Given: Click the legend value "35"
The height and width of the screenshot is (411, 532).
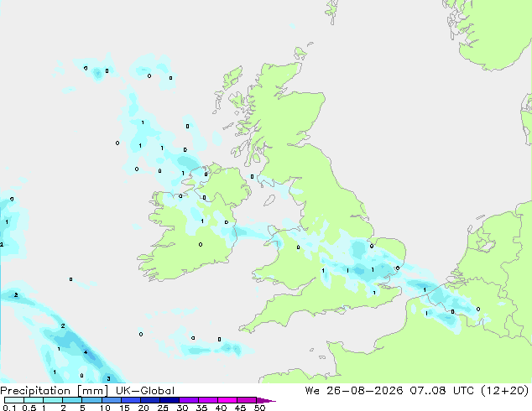Looking at the screenshot, I should pyautogui.click(x=201, y=408).
